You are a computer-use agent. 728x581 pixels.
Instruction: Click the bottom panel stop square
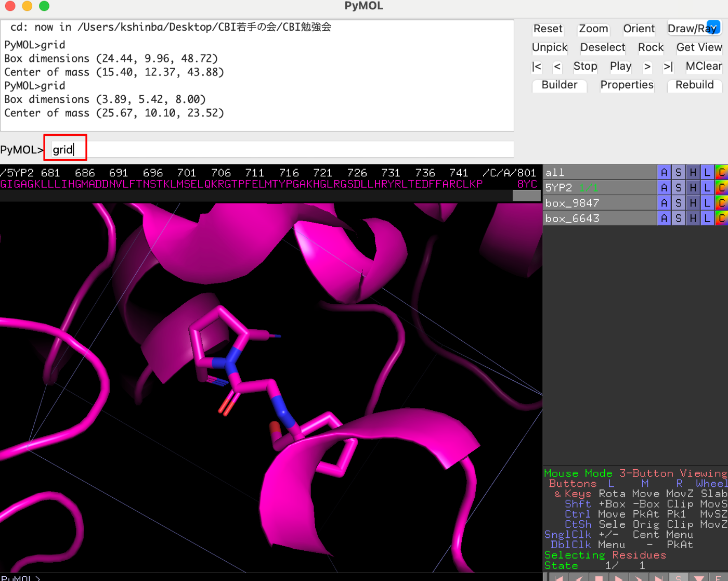pyautogui.click(x=599, y=578)
